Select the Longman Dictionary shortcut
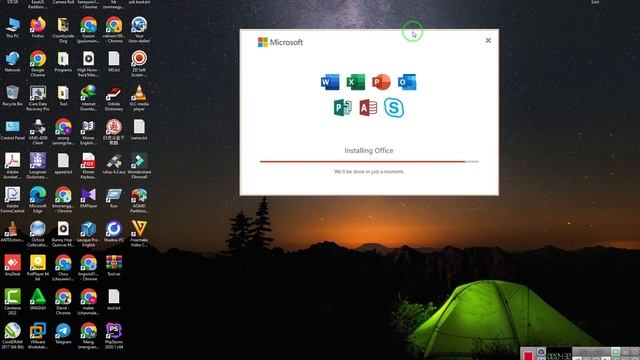 38,166
